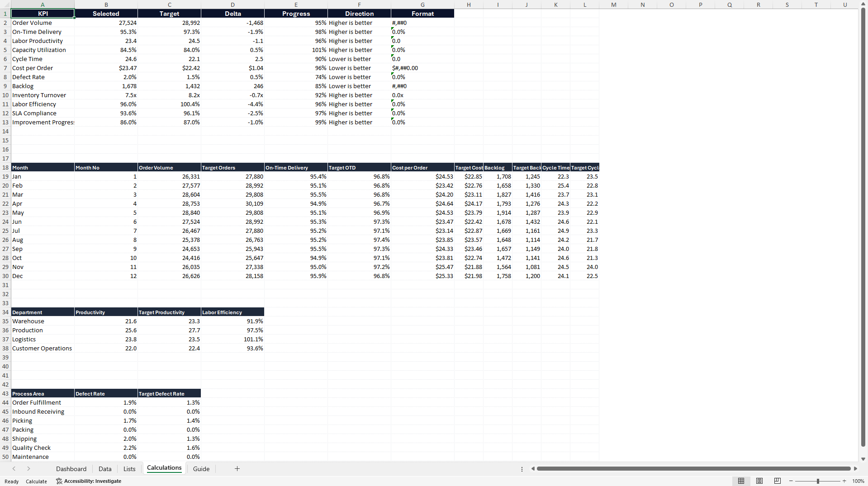
Task: Go to previous sheet arrow
Action: 14,469
